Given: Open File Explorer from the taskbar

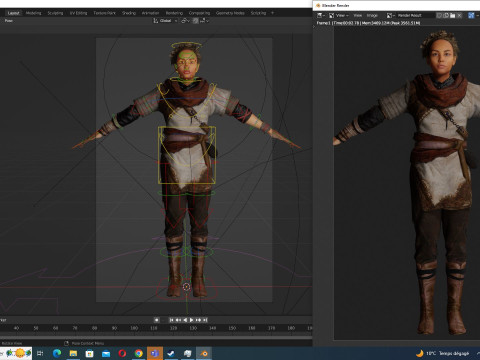Looking at the screenshot, I should click(x=73, y=353).
